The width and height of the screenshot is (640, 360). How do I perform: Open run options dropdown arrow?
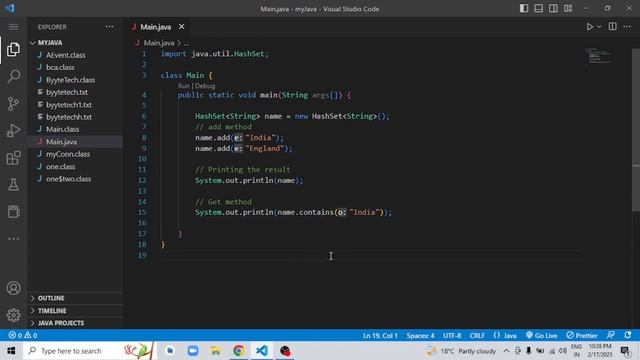click(x=599, y=27)
